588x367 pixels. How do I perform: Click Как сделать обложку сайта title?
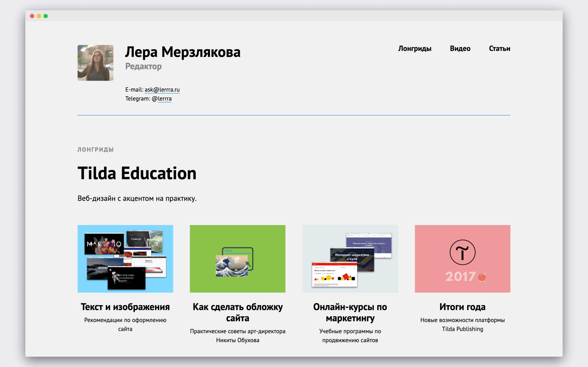pyautogui.click(x=238, y=312)
